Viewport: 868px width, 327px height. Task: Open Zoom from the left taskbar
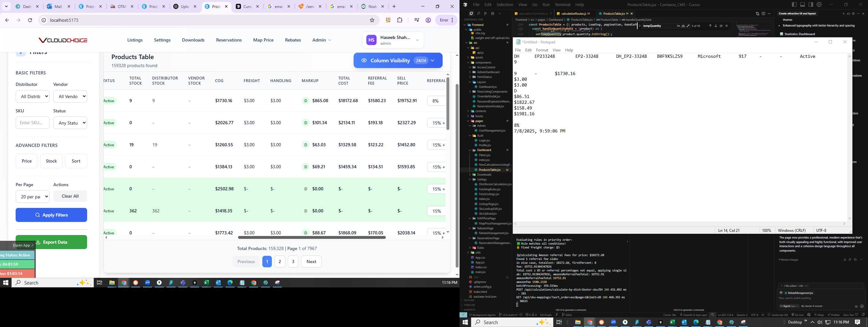click(x=147, y=283)
